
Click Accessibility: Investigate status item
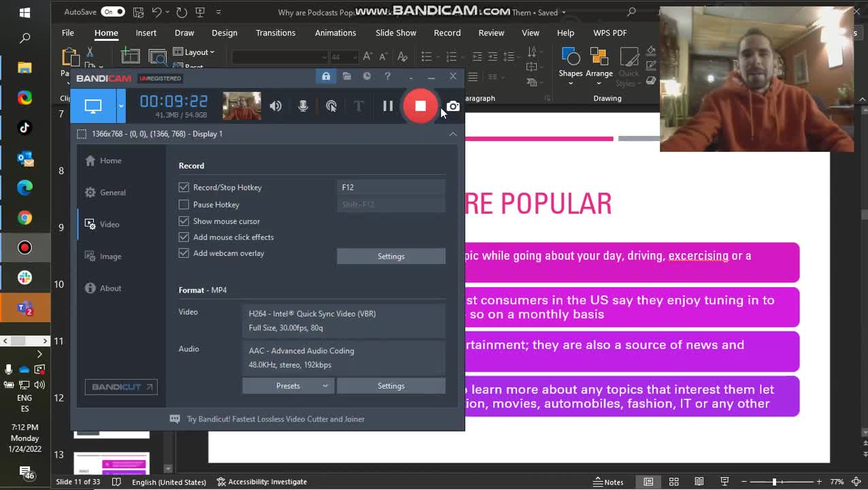coord(262,482)
